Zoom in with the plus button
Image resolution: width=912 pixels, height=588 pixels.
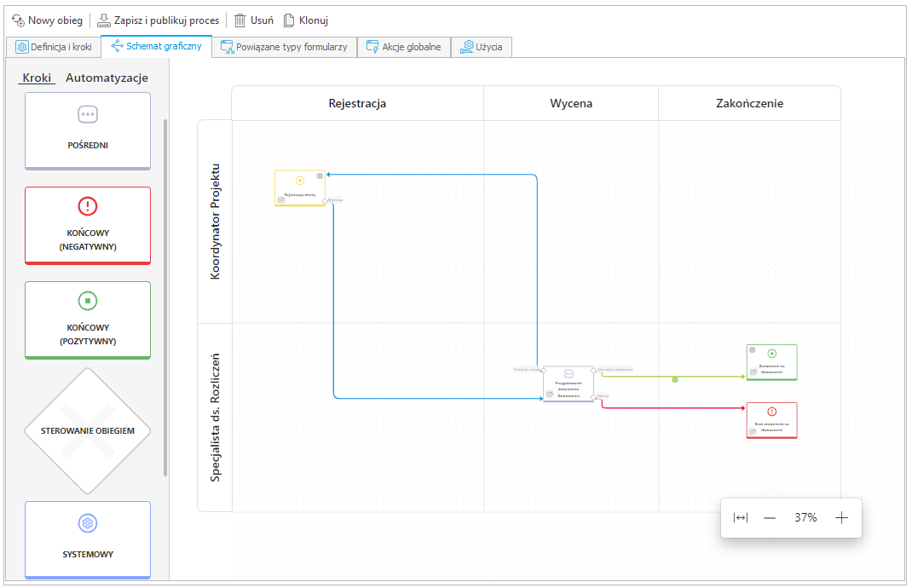(841, 517)
